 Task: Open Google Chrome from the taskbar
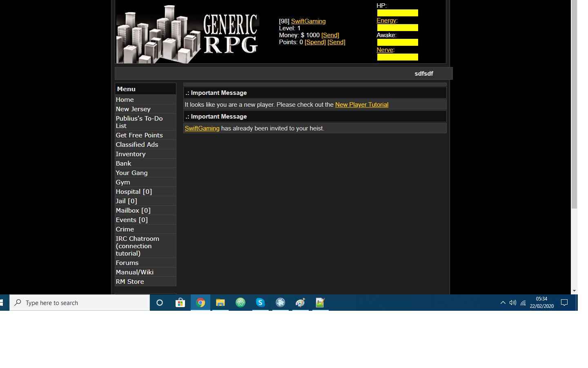point(200,303)
